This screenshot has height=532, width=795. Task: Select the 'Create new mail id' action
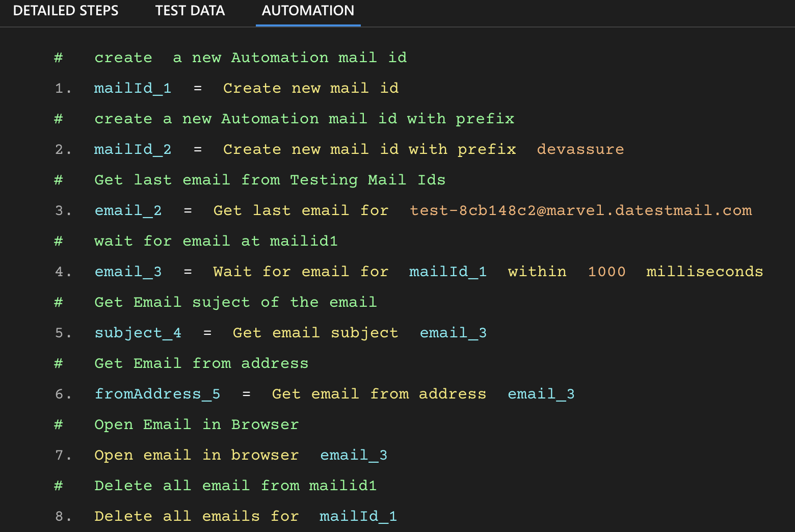pyautogui.click(x=310, y=88)
